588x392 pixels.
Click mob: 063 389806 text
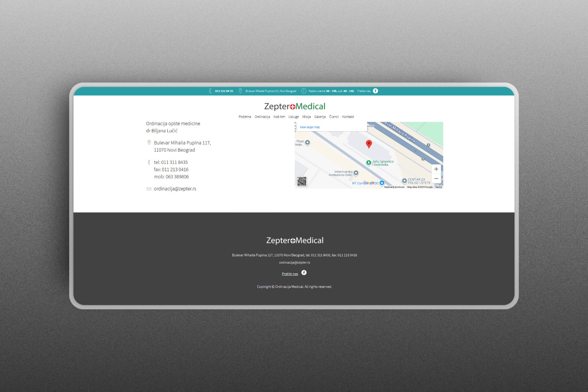[171, 177]
